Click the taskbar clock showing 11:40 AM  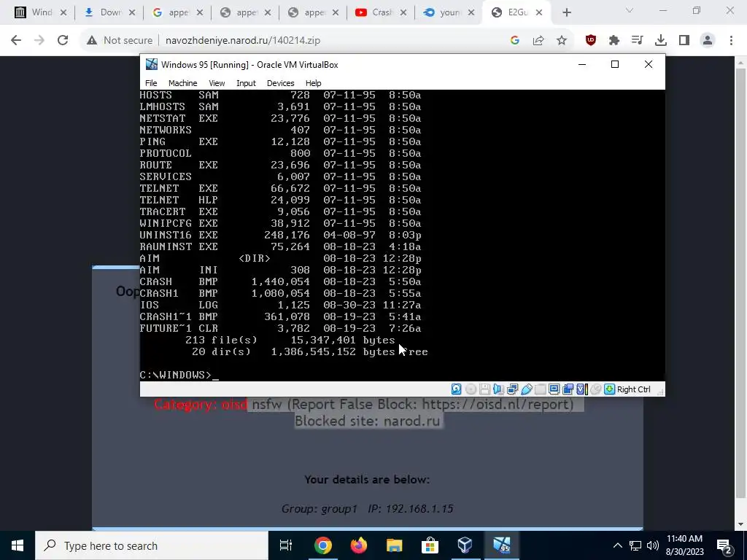point(684,545)
